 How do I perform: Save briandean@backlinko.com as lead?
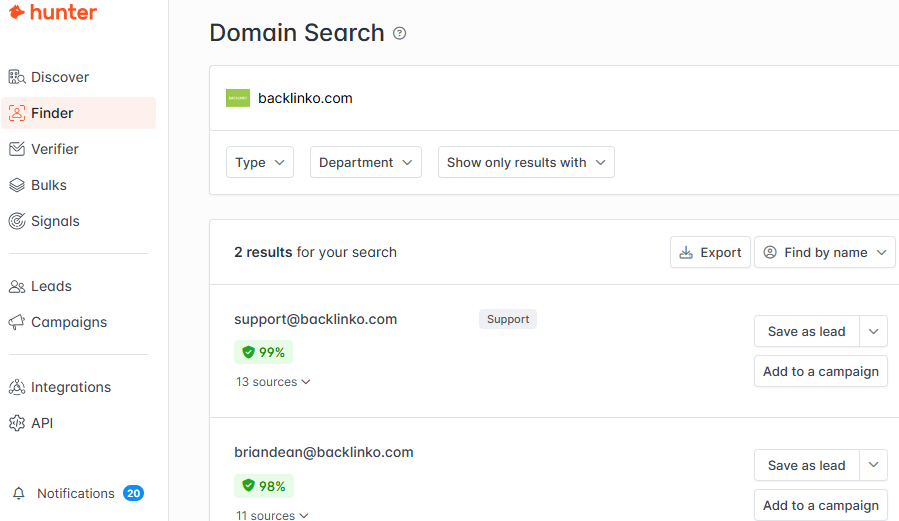click(x=807, y=465)
